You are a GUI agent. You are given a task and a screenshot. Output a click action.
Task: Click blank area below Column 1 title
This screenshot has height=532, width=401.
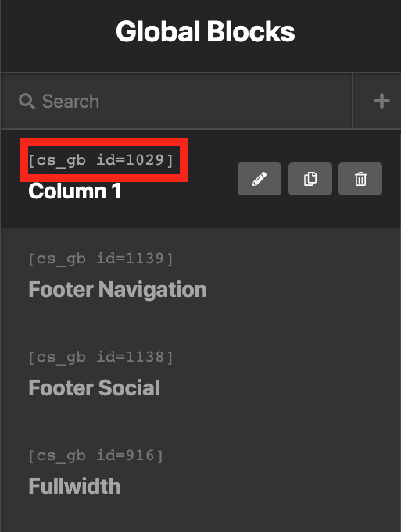(x=119, y=214)
